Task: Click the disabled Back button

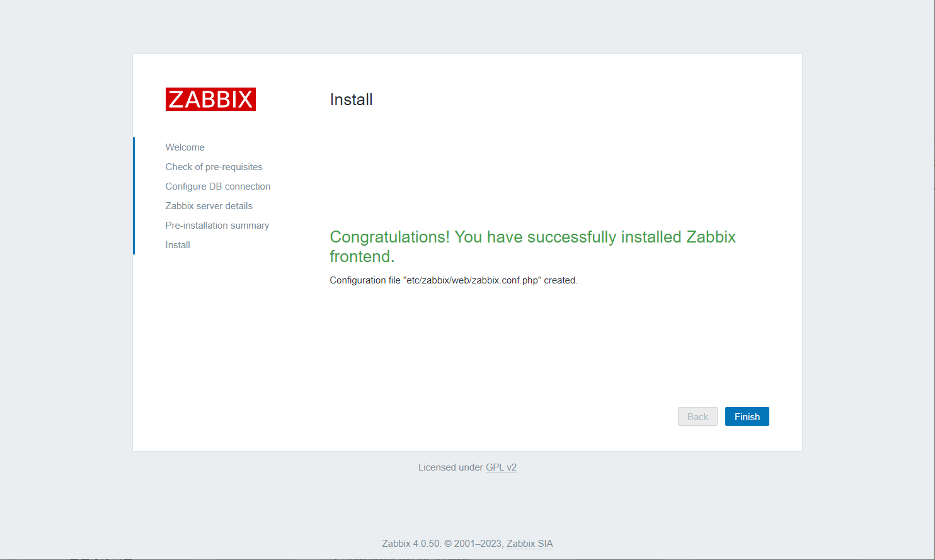Action: pyautogui.click(x=697, y=417)
